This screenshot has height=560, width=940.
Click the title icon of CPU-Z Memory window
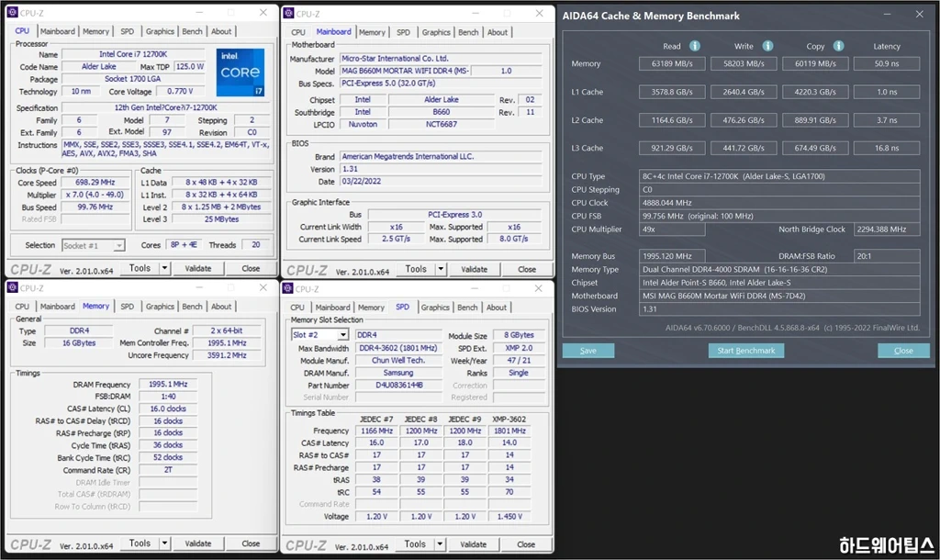(13, 287)
